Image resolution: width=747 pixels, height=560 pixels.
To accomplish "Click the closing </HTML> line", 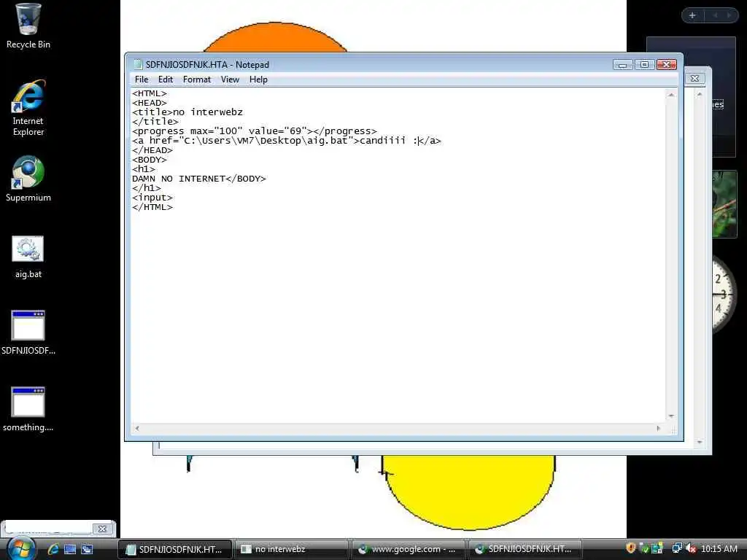I will (152, 206).
